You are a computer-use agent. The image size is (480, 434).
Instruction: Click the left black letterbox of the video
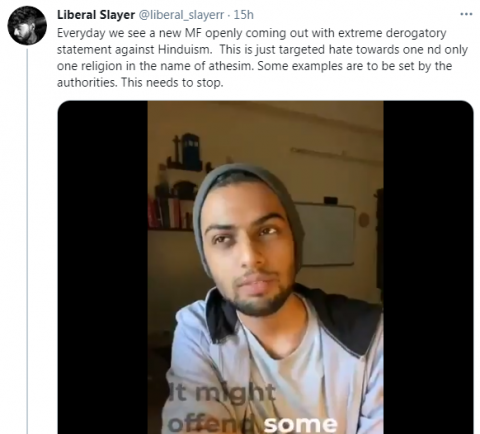(x=103, y=267)
